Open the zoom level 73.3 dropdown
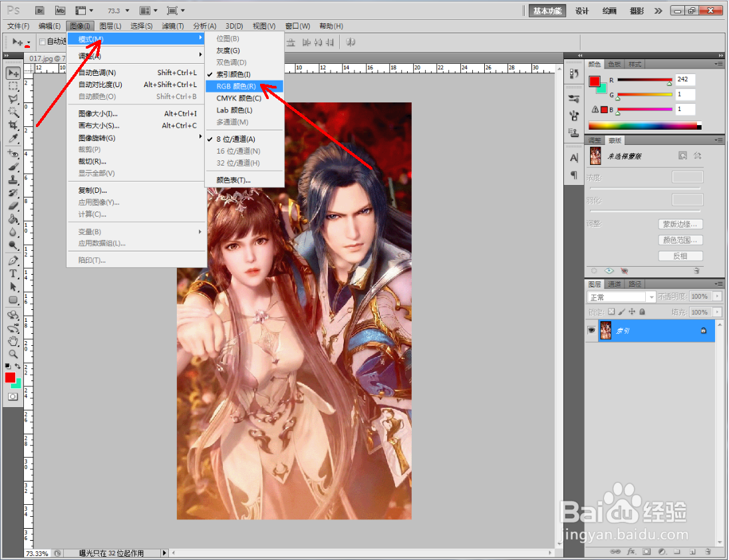729x560 pixels. [x=128, y=11]
